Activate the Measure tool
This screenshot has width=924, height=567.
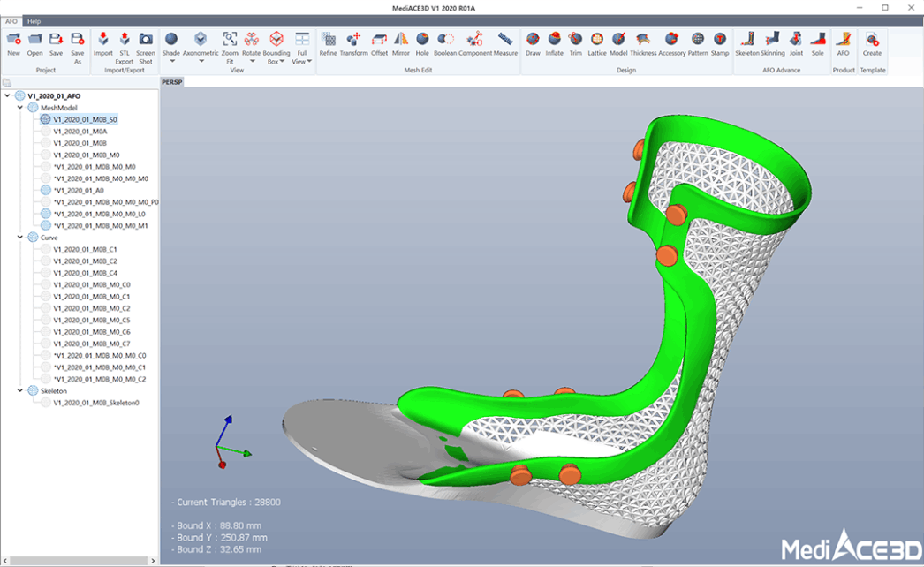coord(505,40)
